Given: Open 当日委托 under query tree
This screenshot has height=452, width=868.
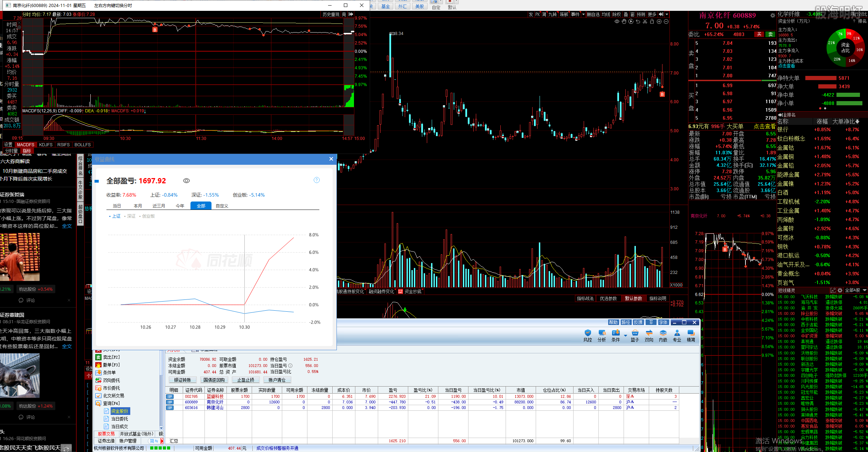Looking at the screenshot, I should tap(116, 419).
